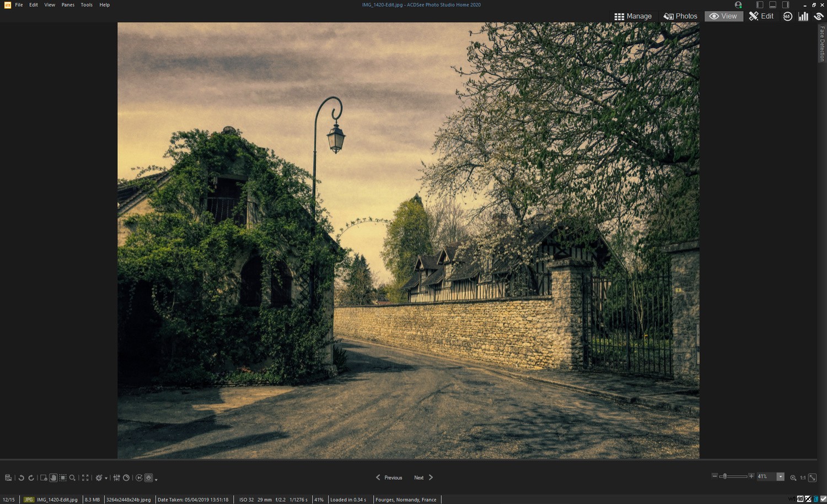Image resolution: width=827 pixels, height=504 pixels.
Task: Toggle the full screen view icon
Action: 85,478
